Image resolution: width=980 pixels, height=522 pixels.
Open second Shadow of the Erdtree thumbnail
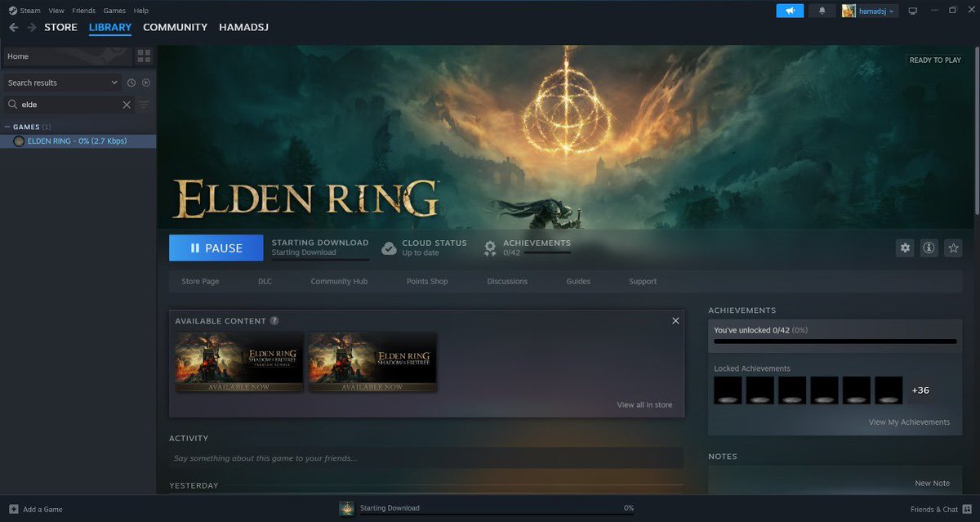372,361
